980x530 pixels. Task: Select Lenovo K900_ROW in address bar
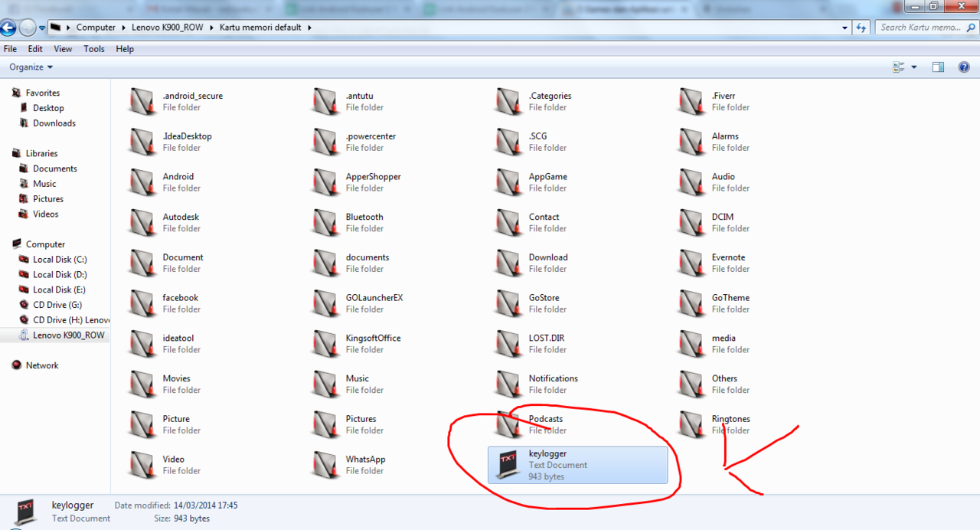click(x=169, y=28)
